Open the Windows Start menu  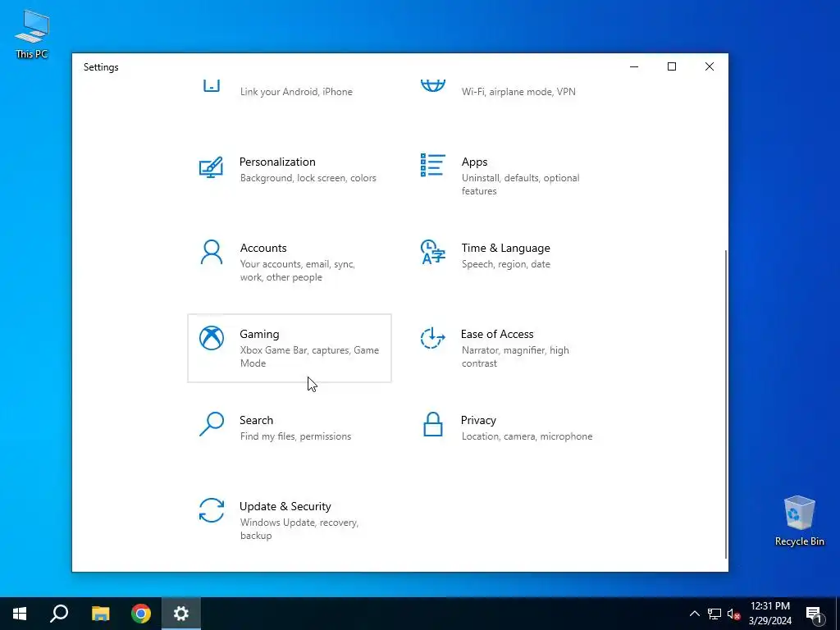(20, 614)
